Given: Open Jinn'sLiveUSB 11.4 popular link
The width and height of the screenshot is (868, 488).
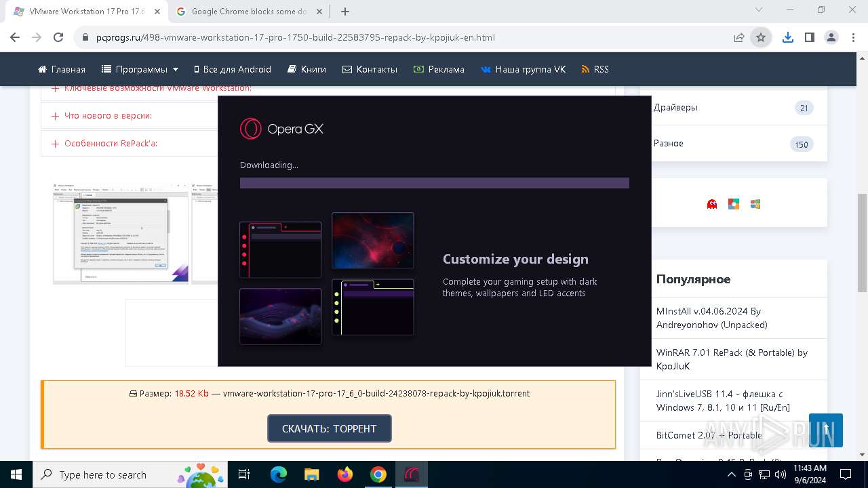Looking at the screenshot, I should 723,401.
